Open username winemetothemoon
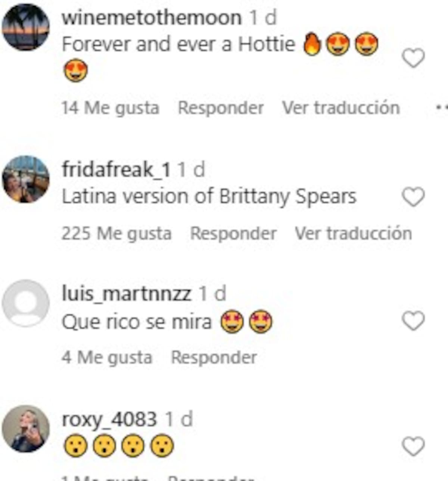 click(x=152, y=18)
